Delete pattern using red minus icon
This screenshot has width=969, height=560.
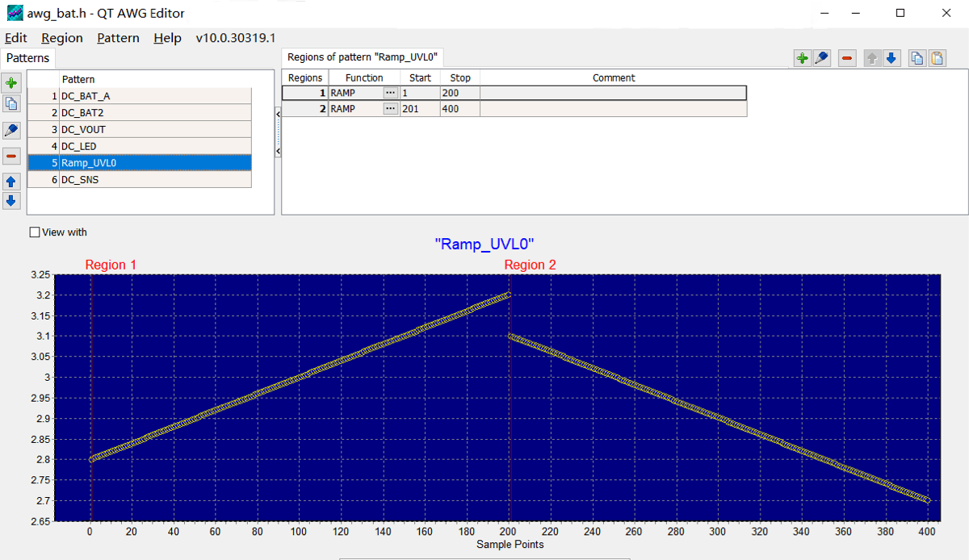point(11,156)
